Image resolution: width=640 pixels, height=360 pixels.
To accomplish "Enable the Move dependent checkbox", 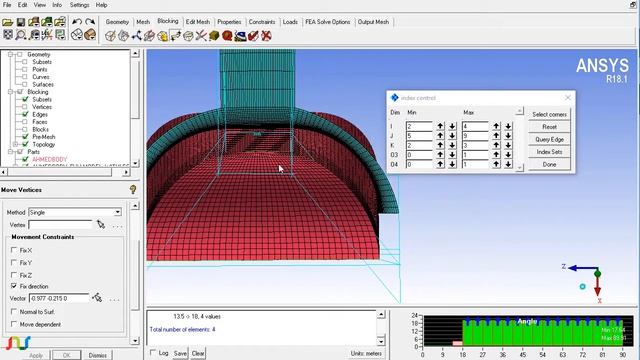I will [13, 324].
